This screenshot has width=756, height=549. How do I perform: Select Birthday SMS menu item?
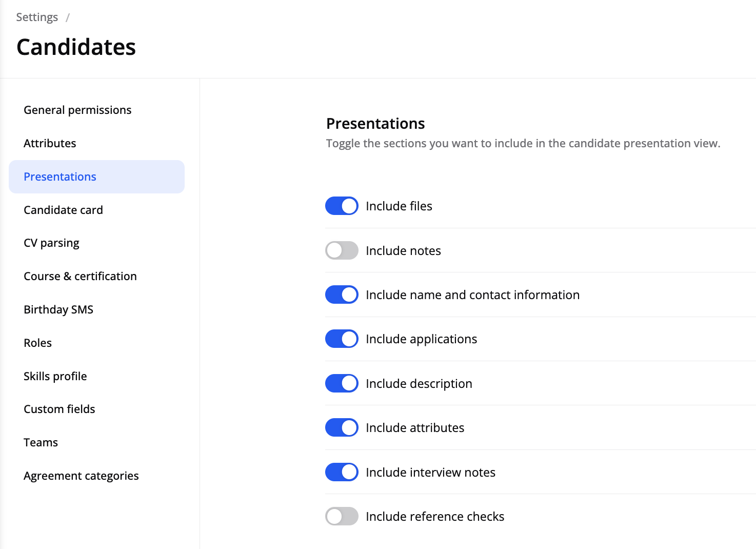click(x=58, y=309)
